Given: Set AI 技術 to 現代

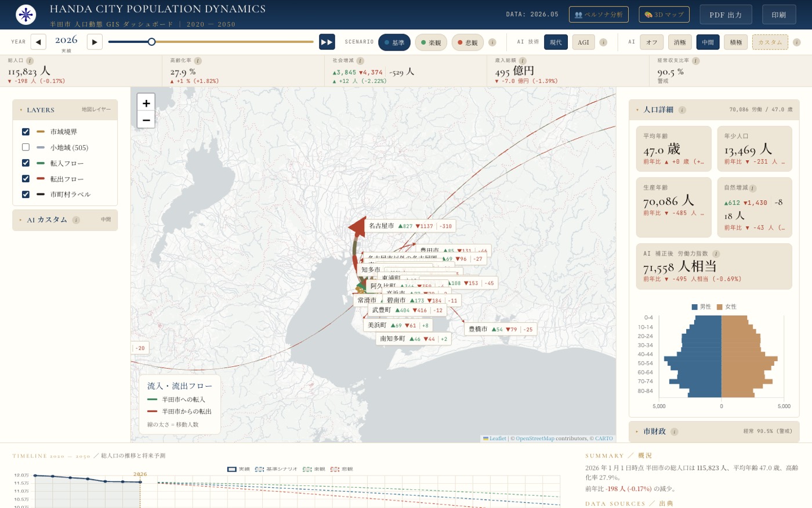Looking at the screenshot, I should (556, 42).
